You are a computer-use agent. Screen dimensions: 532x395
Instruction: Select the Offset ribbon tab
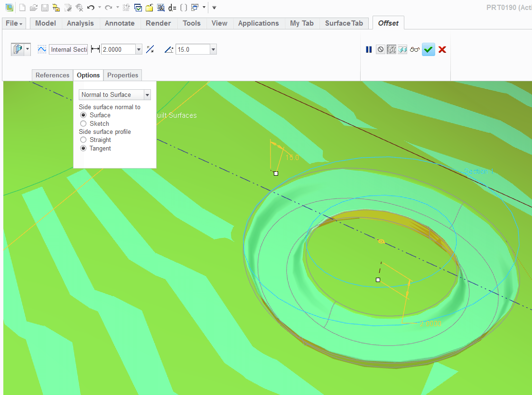click(x=388, y=23)
